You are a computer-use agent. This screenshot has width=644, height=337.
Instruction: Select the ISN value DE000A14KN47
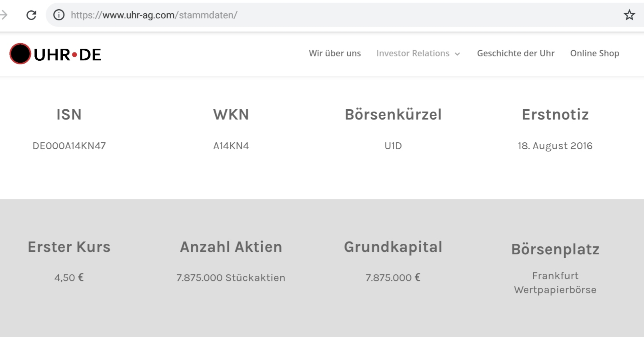tap(69, 146)
